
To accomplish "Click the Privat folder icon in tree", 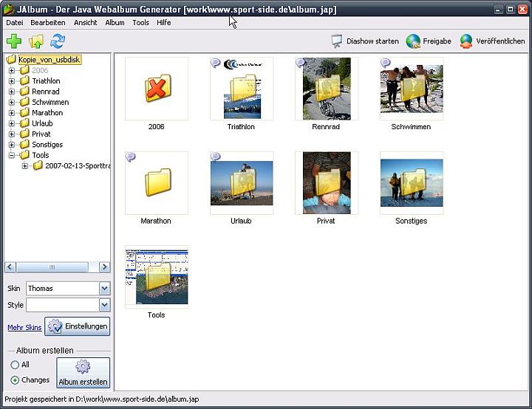I will click(x=24, y=134).
